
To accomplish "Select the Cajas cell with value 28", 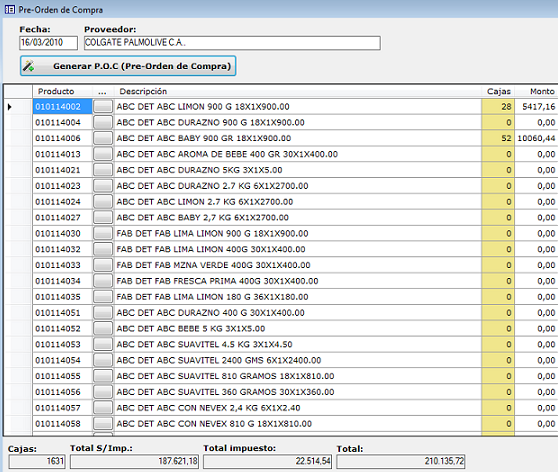I will pos(498,106).
